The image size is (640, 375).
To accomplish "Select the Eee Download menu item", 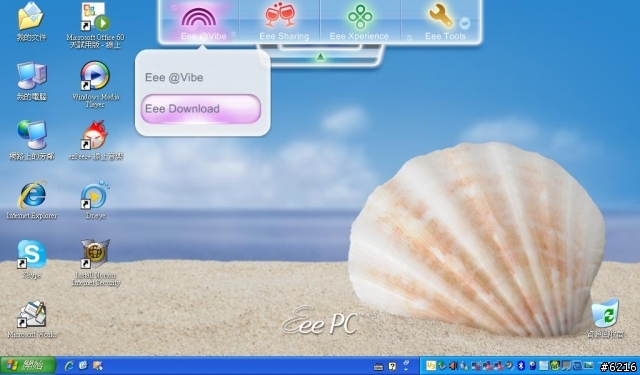I will [201, 109].
